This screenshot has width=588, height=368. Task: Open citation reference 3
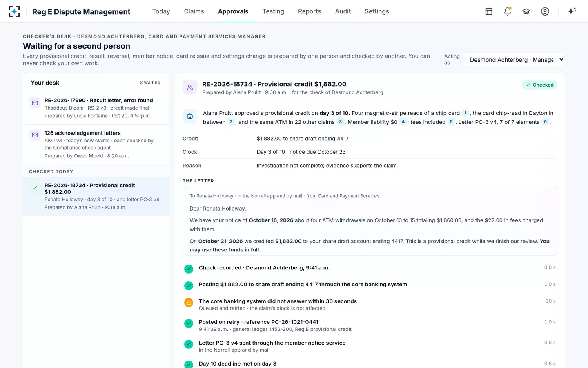point(340,122)
